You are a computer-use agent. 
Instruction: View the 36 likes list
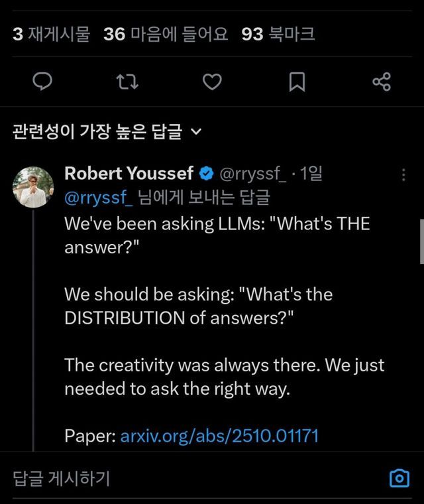(166, 34)
